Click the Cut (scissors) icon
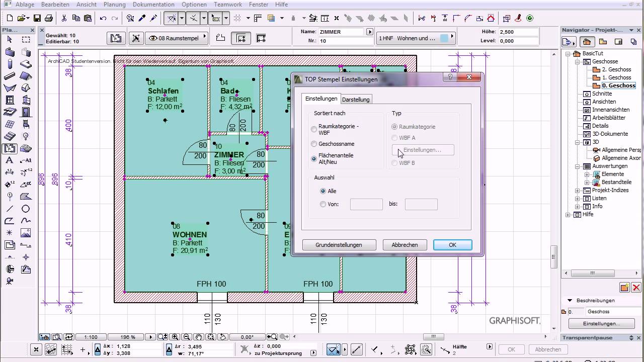 [x=64, y=18]
